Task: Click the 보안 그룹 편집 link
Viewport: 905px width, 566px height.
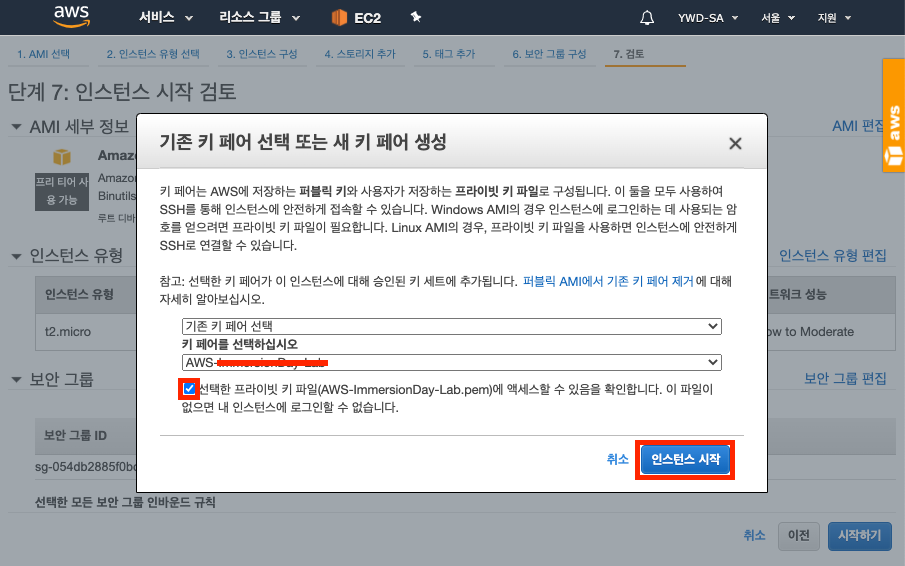Action: pos(845,378)
